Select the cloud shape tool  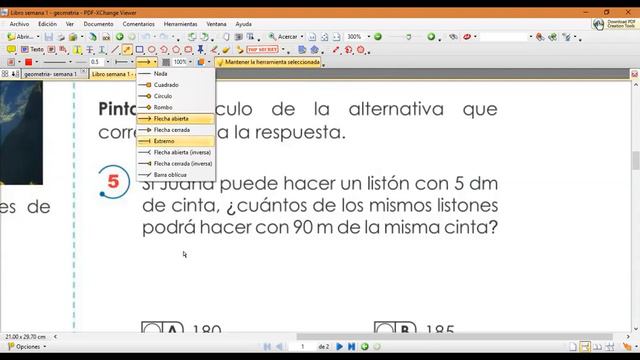coord(188,50)
